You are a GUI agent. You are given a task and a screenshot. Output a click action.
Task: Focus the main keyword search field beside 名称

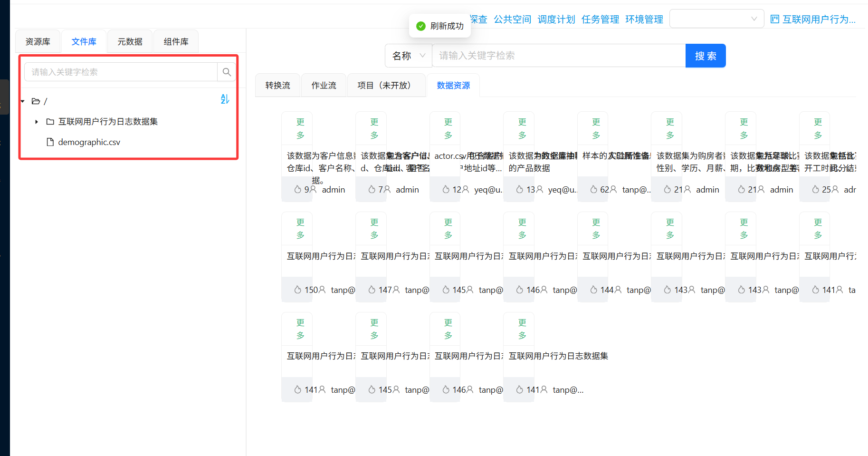(559, 56)
